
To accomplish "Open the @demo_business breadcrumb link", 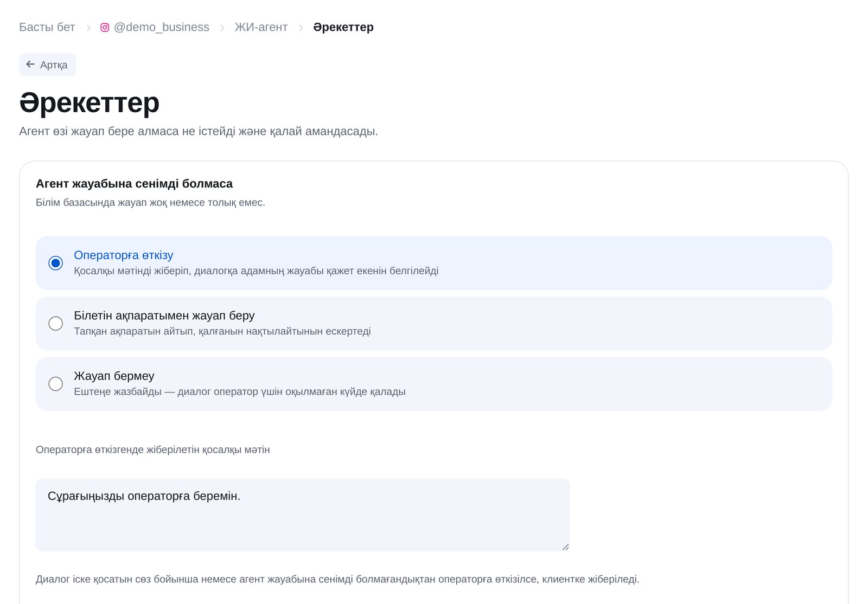I will tap(161, 27).
